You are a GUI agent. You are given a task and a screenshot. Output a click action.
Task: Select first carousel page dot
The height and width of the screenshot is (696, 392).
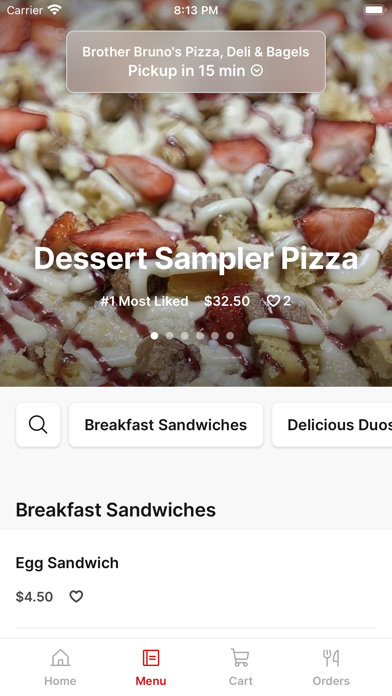pos(154,336)
